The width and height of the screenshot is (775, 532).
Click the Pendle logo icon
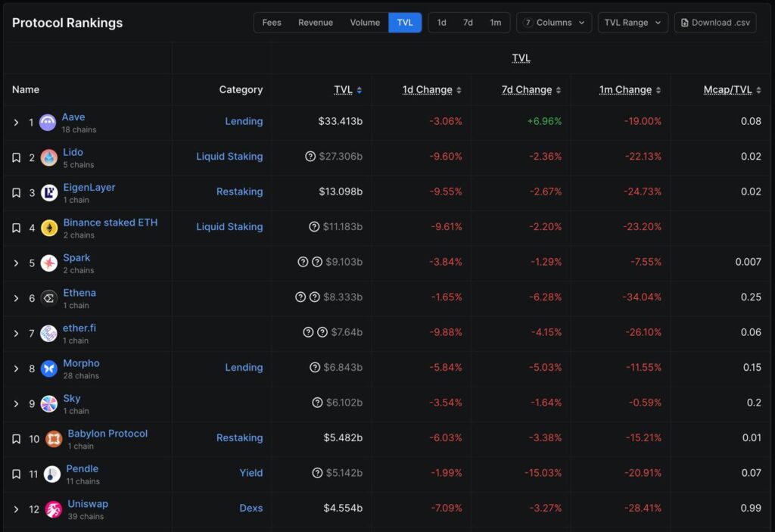tap(52, 474)
